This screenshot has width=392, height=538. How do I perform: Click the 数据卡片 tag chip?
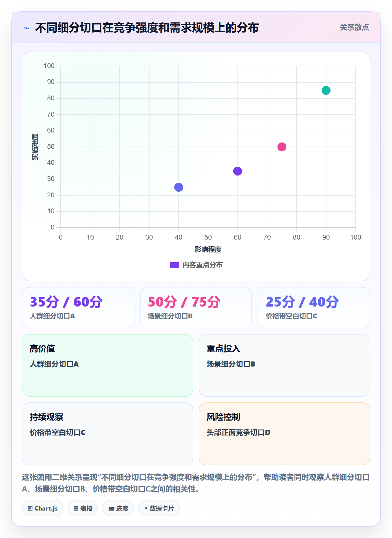click(x=159, y=508)
